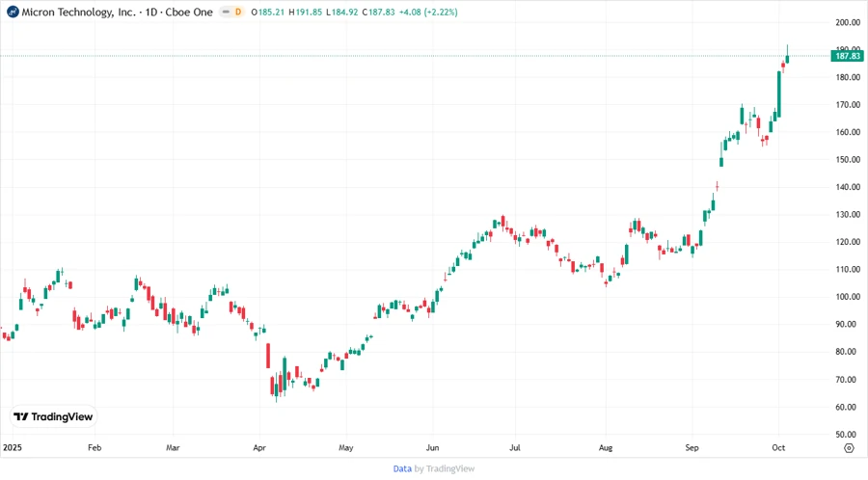Click the 2025 label on time axis
The image size is (868, 480).
(12, 448)
